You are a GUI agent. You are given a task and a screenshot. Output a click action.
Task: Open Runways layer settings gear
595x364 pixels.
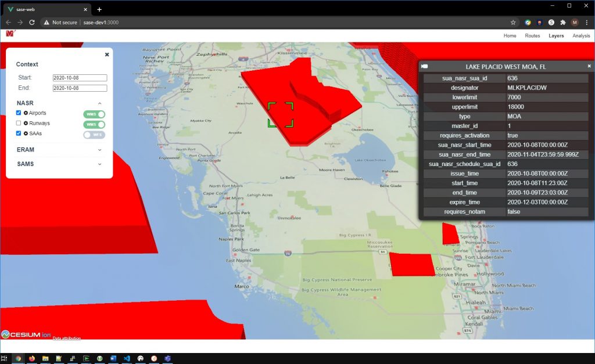pos(26,123)
